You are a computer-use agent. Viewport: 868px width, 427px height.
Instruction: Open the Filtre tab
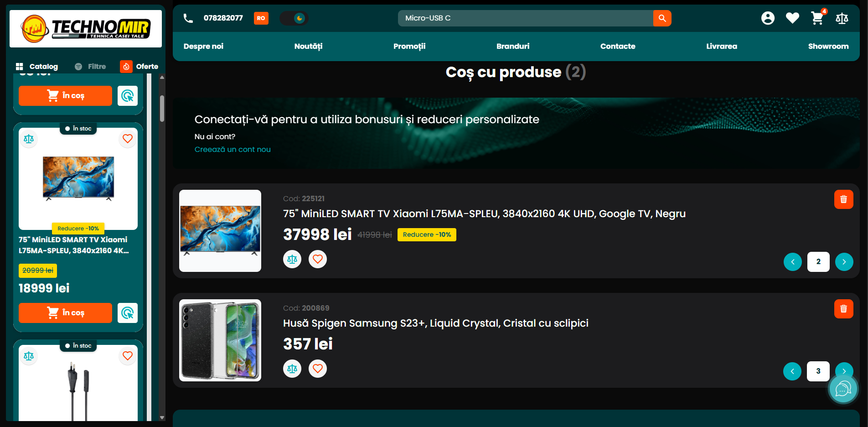click(90, 67)
